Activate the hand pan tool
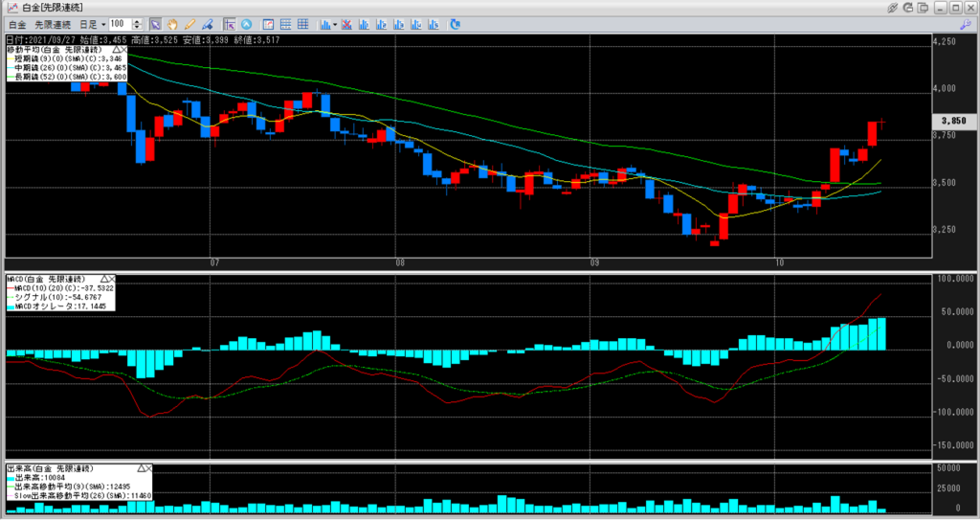980x520 pixels. click(x=173, y=23)
